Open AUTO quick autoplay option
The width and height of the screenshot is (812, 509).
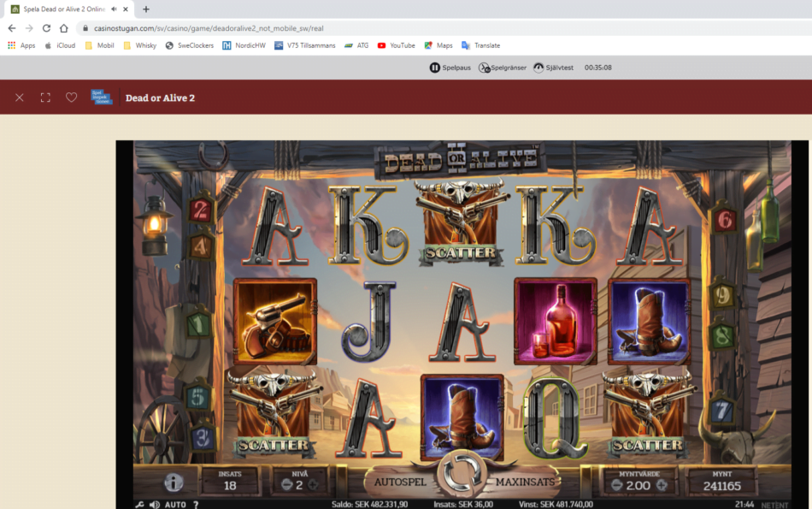[x=175, y=505]
